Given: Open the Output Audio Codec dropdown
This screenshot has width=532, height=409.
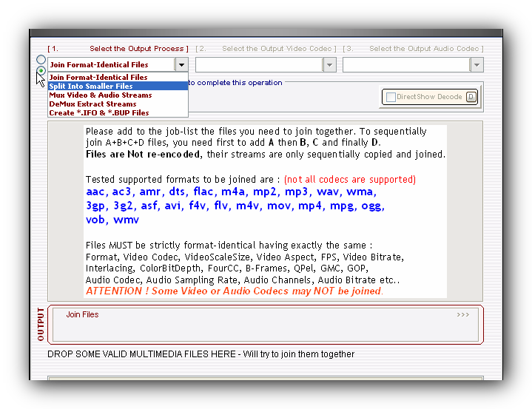Looking at the screenshot, I should pos(477,65).
